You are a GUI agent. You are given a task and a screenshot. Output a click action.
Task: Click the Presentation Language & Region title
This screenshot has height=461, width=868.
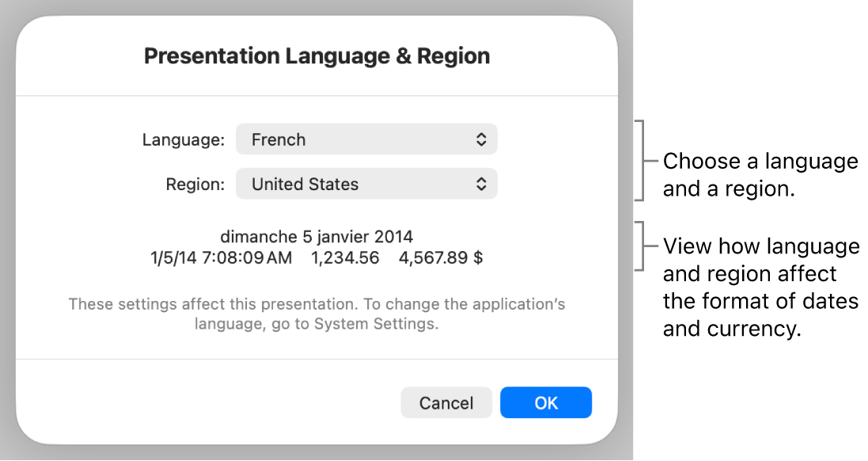[x=316, y=55]
